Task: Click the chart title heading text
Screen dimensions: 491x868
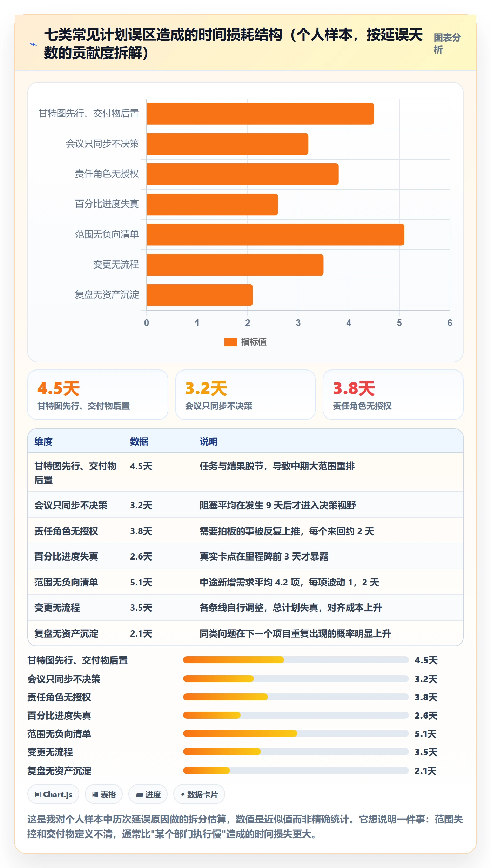Action: pyautogui.click(x=233, y=44)
